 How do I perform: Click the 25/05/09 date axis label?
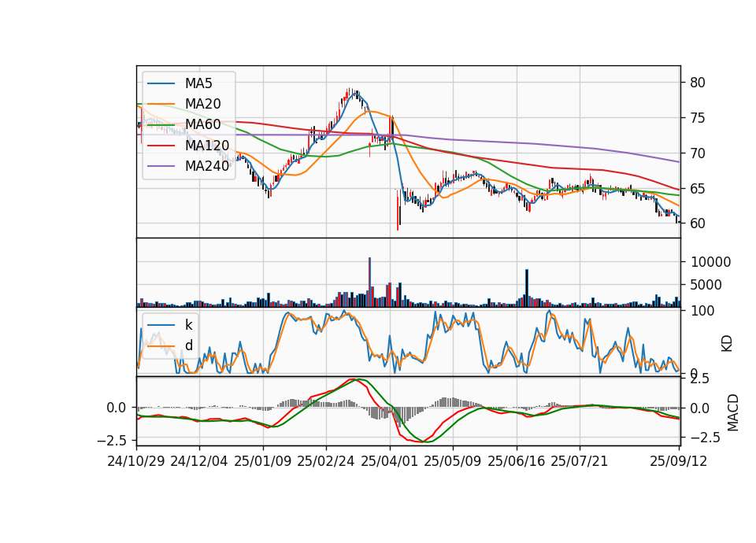click(453, 461)
